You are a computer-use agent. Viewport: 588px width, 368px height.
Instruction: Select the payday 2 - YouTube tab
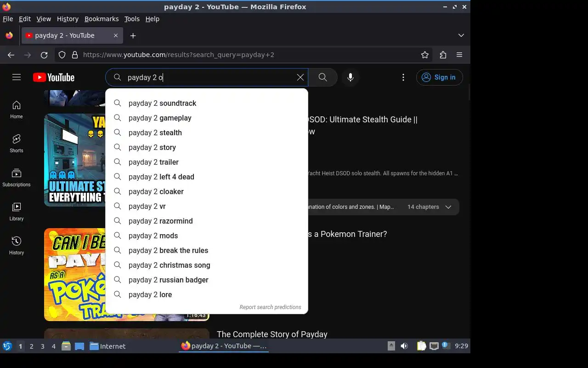click(x=72, y=35)
